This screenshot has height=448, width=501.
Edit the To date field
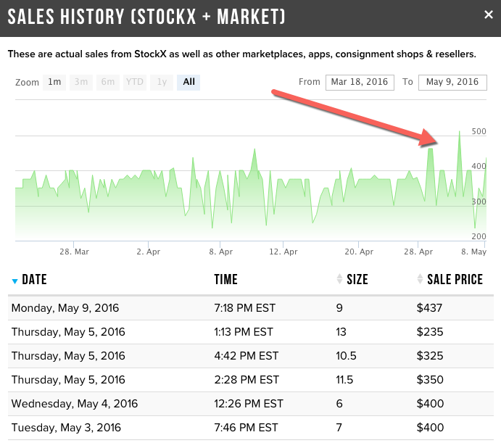pyautogui.click(x=452, y=83)
